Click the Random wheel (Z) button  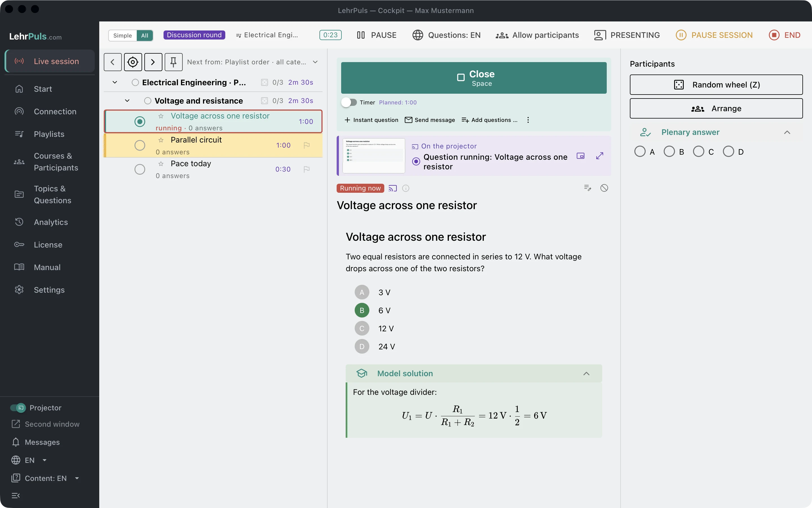pyautogui.click(x=716, y=85)
